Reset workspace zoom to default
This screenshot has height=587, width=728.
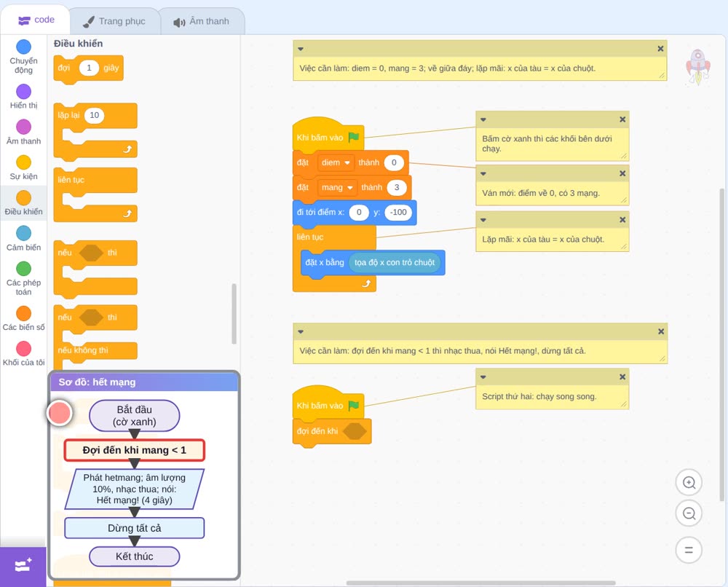coord(689,551)
